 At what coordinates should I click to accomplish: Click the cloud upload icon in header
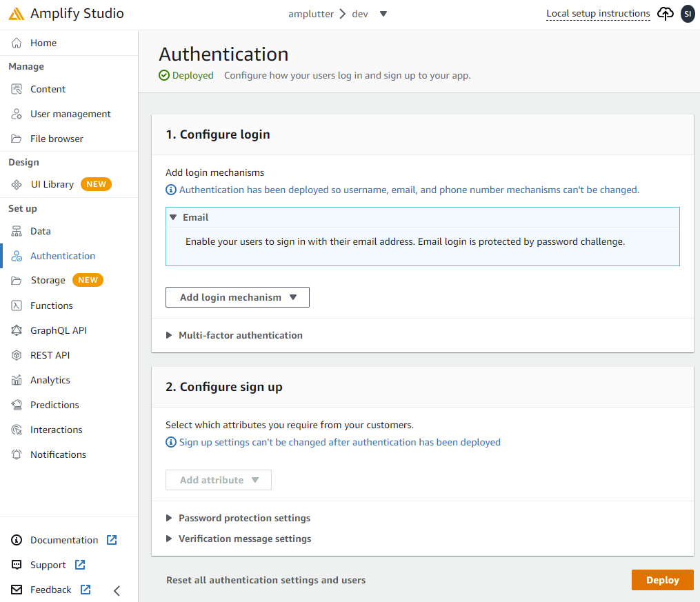pyautogui.click(x=666, y=13)
